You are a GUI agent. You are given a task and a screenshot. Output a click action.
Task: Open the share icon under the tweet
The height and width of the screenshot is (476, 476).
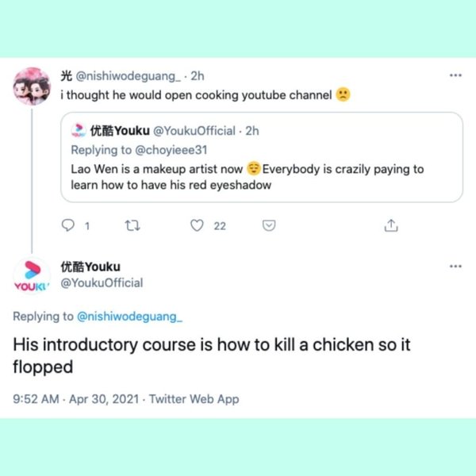coord(390,226)
